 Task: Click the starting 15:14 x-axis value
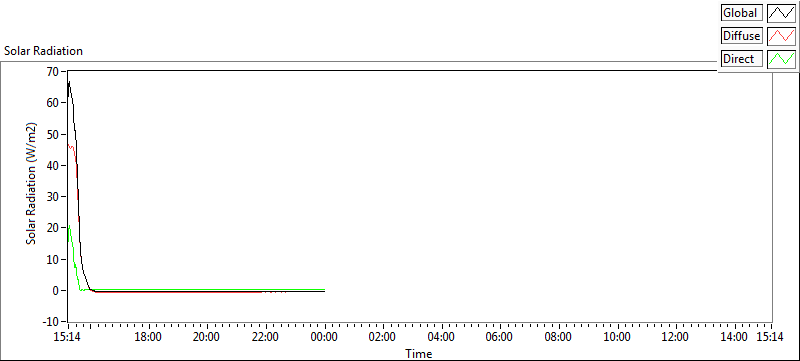(x=68, y=337)
